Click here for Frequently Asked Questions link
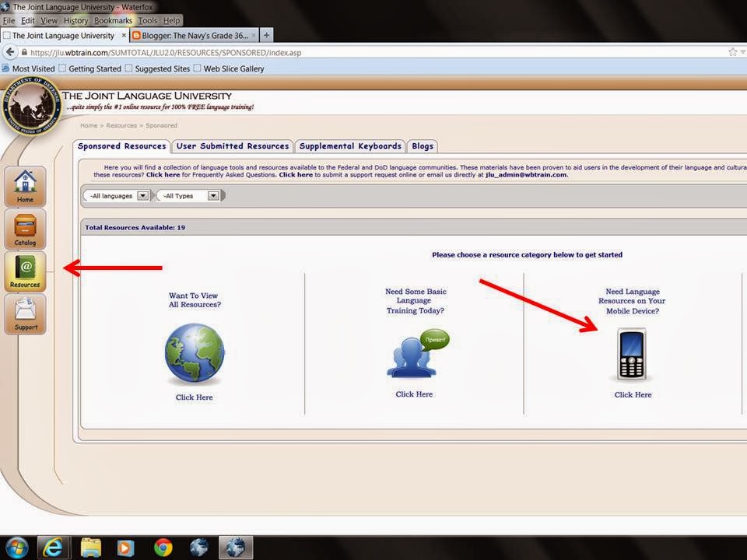This screenshot has height=560, width=747. point(163,175)
